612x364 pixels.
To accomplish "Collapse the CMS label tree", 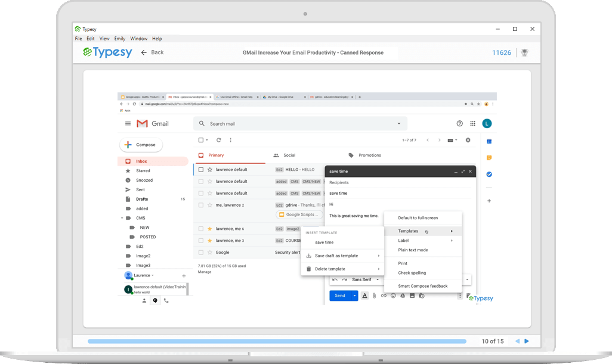I will click(122, 218).
